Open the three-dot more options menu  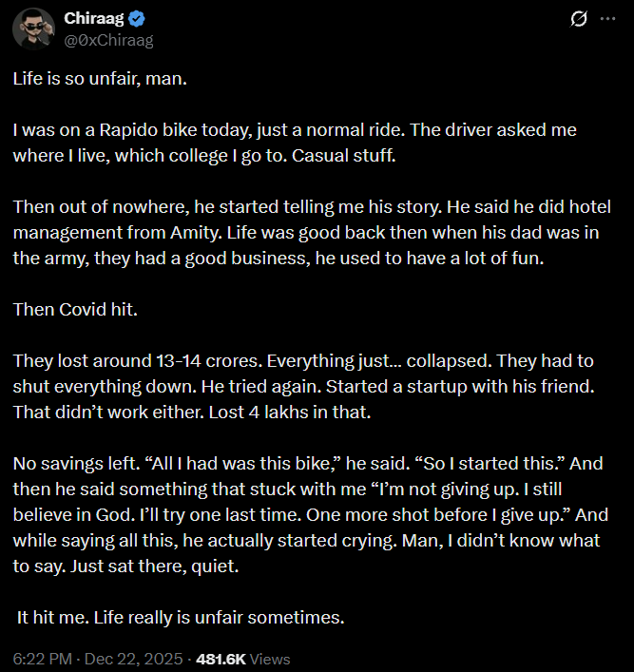click(x=607, y=19)
